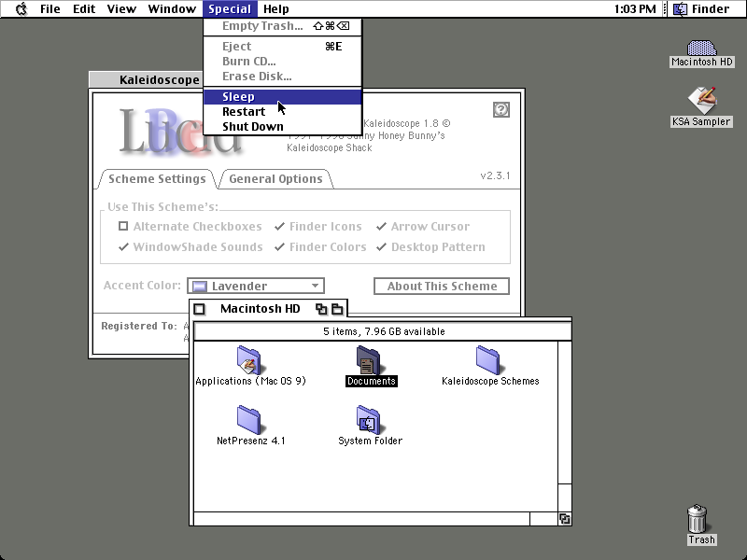Click the Macintosh HD window title bar
The height and width of the screenshot is (560, 747).
point(268,309)
